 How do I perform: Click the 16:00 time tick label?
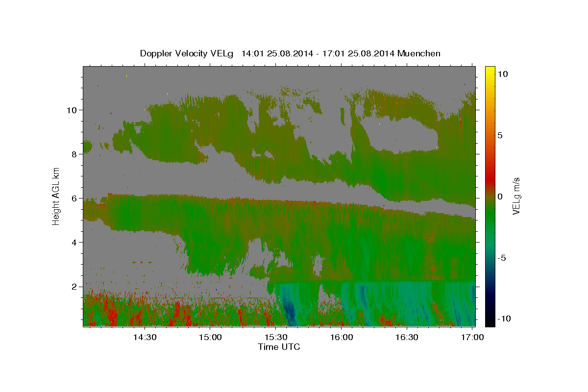[342, 338]
